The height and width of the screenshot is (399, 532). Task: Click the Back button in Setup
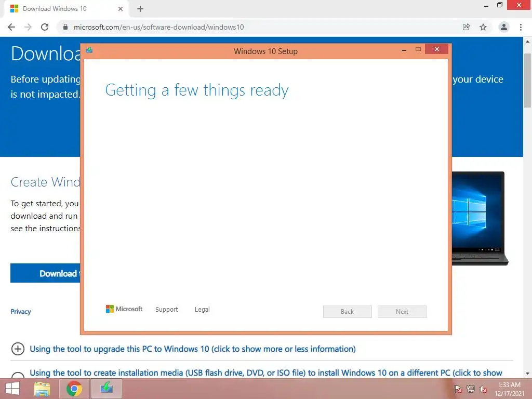point(348,312)
